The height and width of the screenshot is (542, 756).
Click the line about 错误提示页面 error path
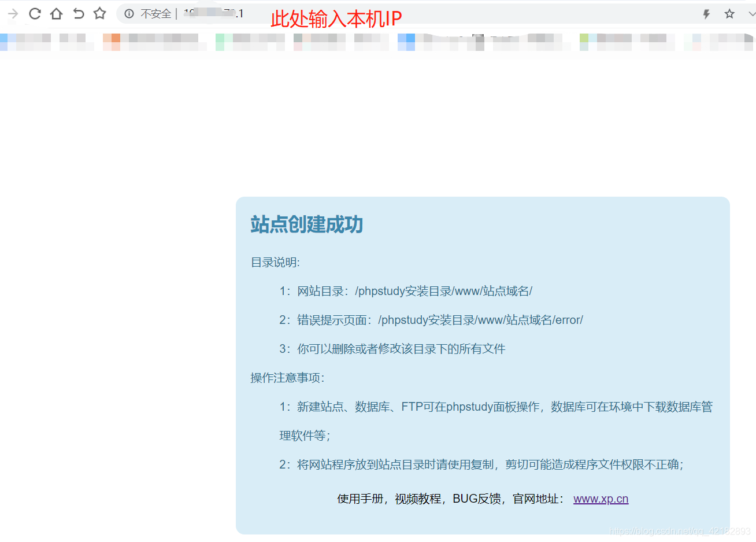(431, 320)
